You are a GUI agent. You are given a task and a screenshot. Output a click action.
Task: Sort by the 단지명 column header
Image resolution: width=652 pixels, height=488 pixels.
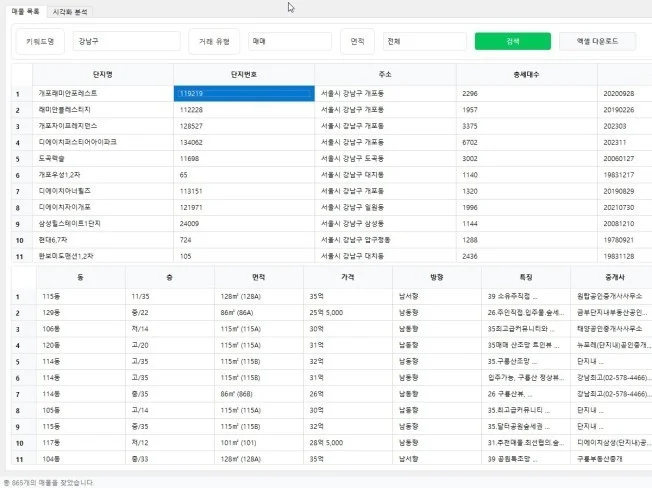click(103, 74)
